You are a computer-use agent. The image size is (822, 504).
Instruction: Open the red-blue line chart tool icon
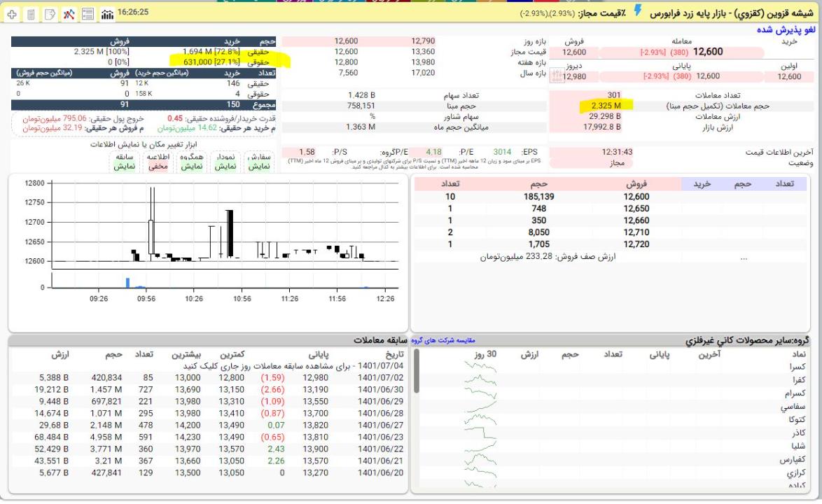coord(69,14)
